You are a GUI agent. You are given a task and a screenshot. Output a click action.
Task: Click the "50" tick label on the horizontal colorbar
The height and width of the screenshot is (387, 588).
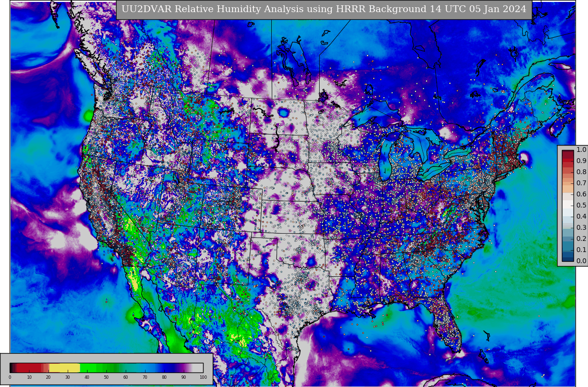point(106,377)
